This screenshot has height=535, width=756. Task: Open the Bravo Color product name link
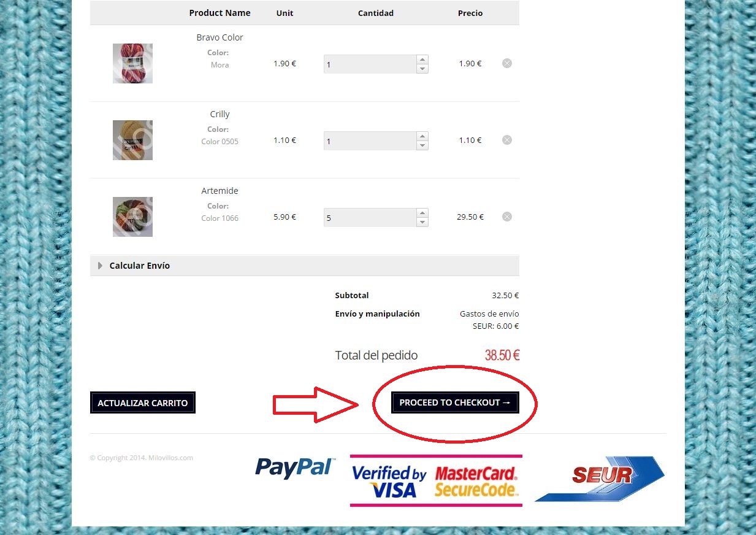tap(220, 37)
